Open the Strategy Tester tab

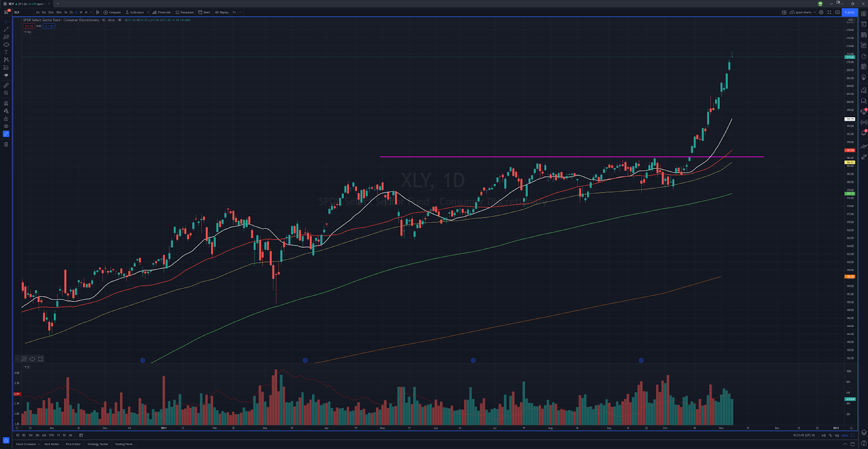coord(98,444)
